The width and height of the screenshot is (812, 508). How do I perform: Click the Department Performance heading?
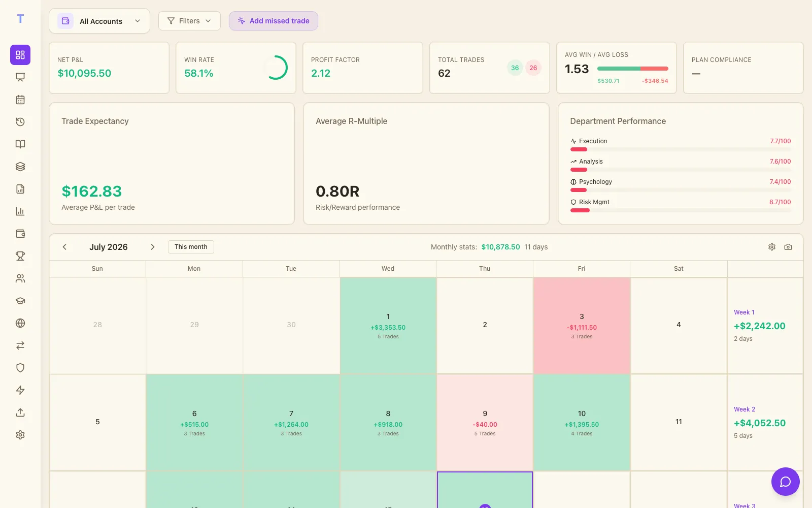[618, 121]
